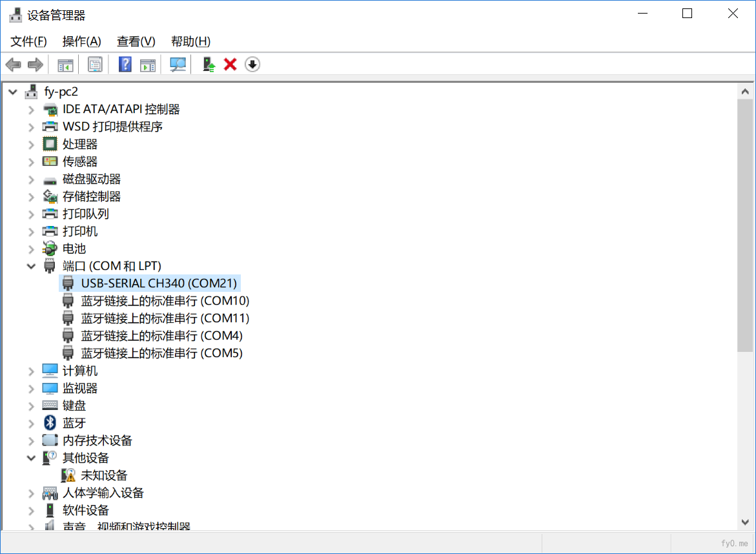Click the Device Manager title bar icon
The image size is (756, 554).
pos(15,15)
